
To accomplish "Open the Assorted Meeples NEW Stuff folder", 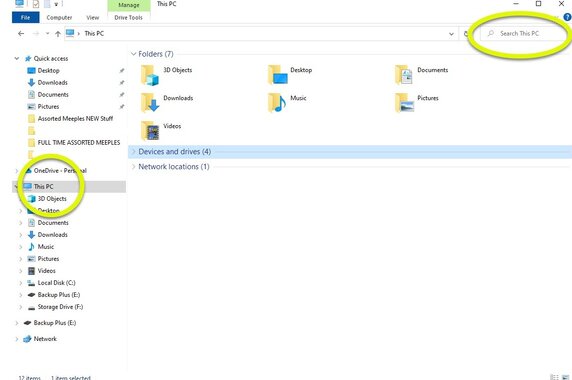I will (x=75, y=119).
